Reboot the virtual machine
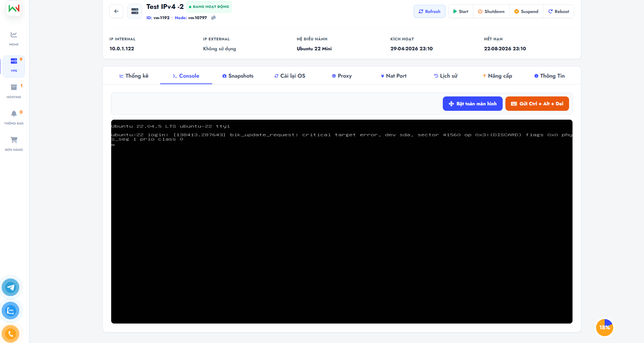The width and height of the screenshot is (644, 343). 558,11
